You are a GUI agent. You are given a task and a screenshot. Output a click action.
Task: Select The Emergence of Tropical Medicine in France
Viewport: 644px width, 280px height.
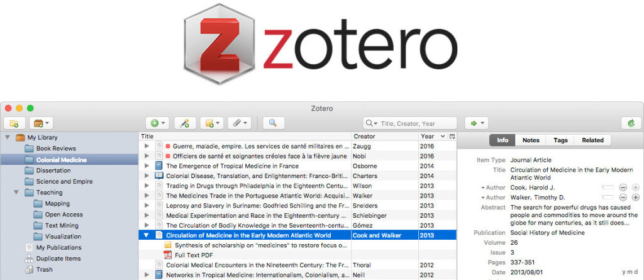232,165
